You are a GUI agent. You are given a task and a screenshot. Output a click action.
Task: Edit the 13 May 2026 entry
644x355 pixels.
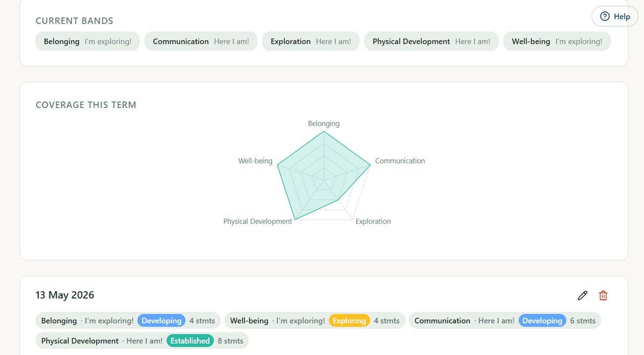pyautogui.click(x=582, y=295)
